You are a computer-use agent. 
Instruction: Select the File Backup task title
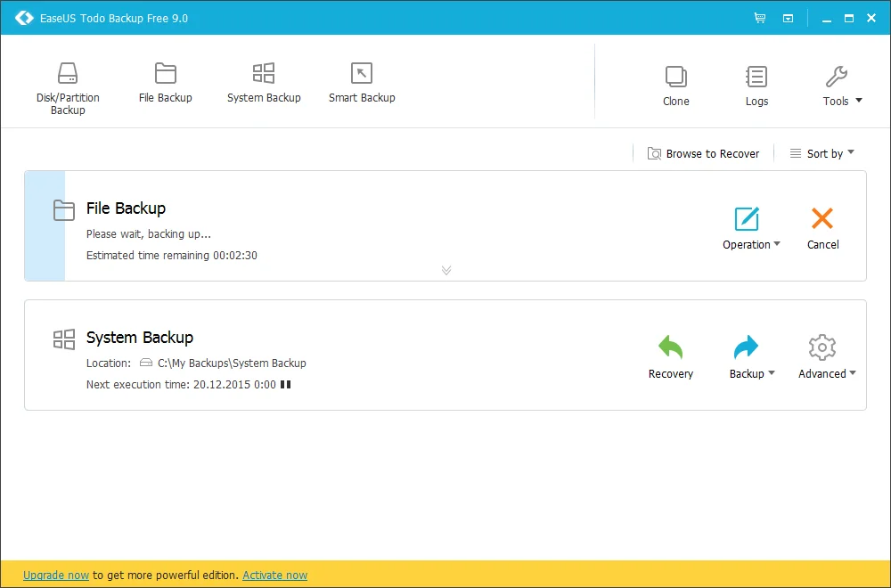127,208
